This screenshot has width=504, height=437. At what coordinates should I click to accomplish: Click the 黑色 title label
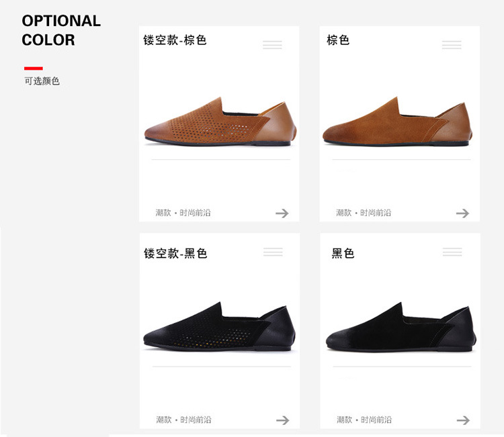coord(343,253)
